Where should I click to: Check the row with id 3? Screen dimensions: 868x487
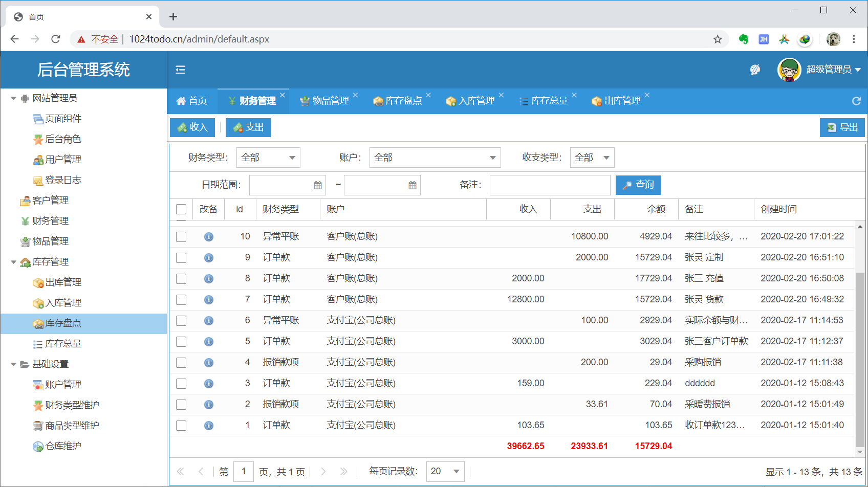click(181, 384)
